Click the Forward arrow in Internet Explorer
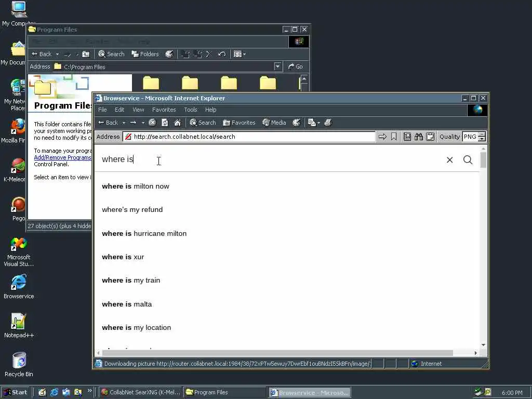 (x=134, y=123)
